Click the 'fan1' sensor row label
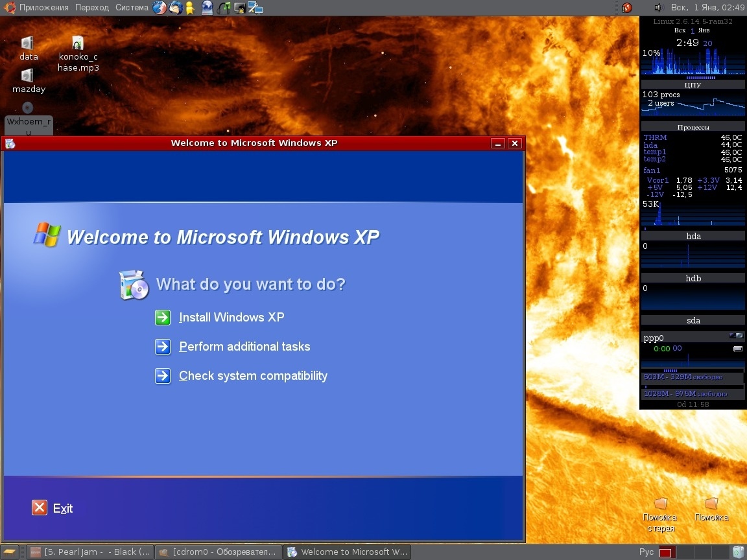The height and width of the screenshot is (560, 747). coord(652,170)
